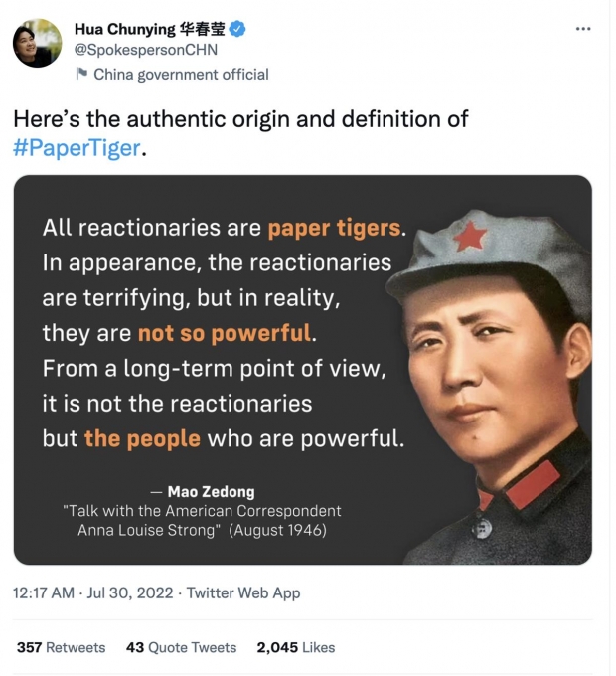Click Hua Chunying's profile avatar
The width and height of the screenshot is (616, 676).
(x=37, y=45)
